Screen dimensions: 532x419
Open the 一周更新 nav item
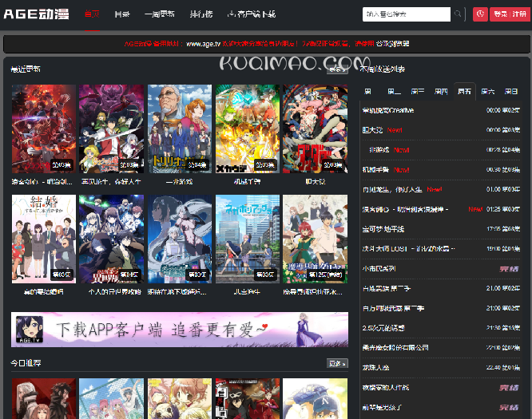coord(160,14)
